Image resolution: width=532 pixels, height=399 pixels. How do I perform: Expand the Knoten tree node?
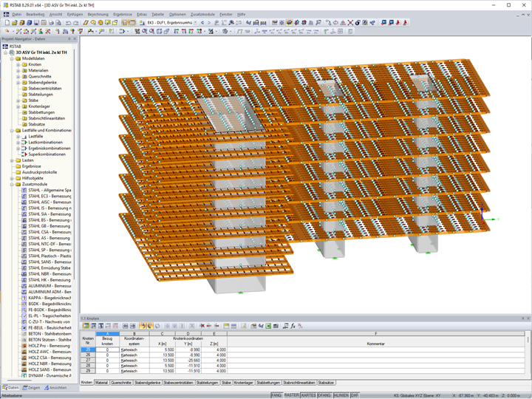(18, 64)
